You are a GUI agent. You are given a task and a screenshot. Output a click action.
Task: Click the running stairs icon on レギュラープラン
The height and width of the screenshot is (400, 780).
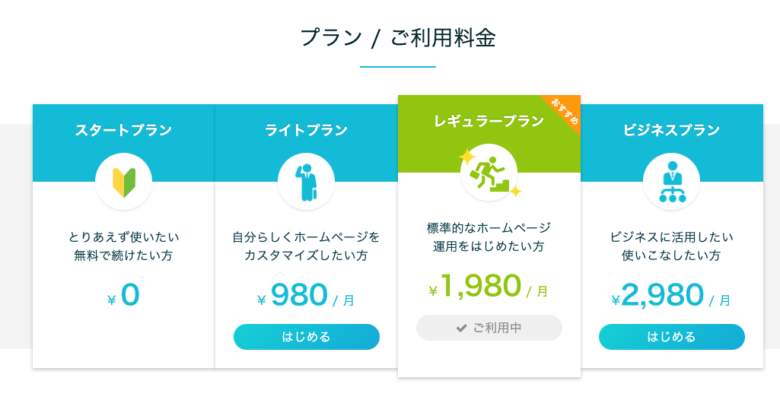click(x=489, y=173)
